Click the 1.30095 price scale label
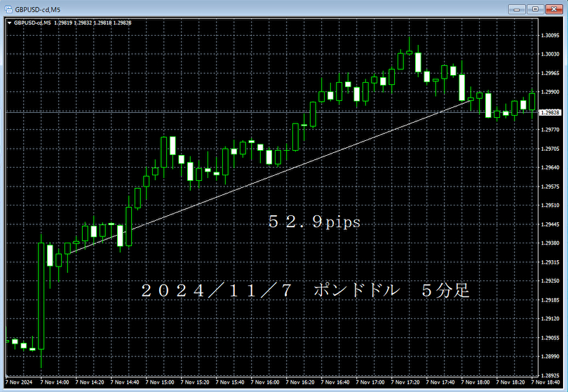Screen dimensions: 568x392 pyautogui.click(x=552, y=35)
